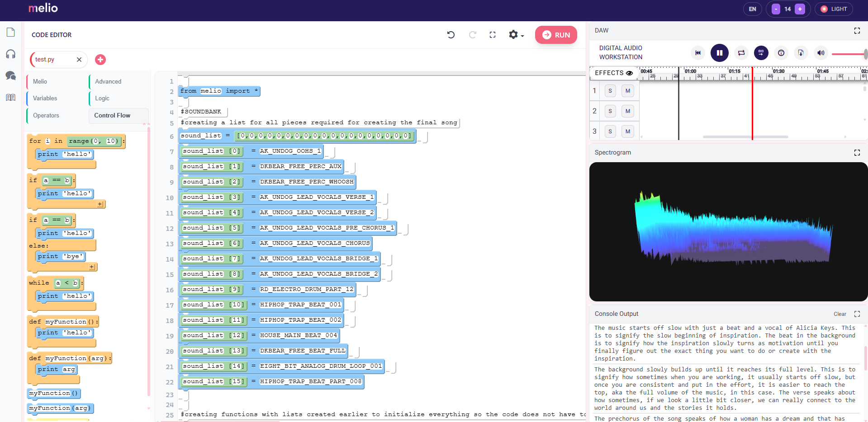The image size is (868, 422).
Task: Solo track 3
Action: pyautogui.click(x=610, y=131)
